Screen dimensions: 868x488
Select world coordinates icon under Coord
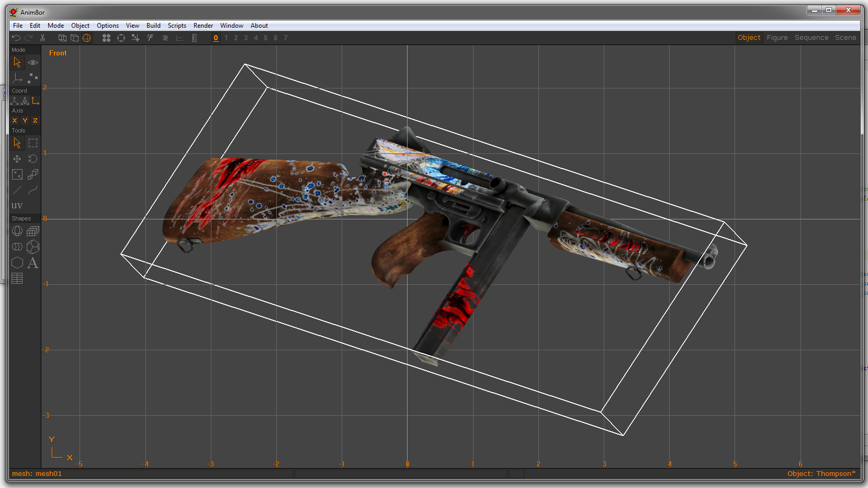pyautogui.click(x=15, y=101)
